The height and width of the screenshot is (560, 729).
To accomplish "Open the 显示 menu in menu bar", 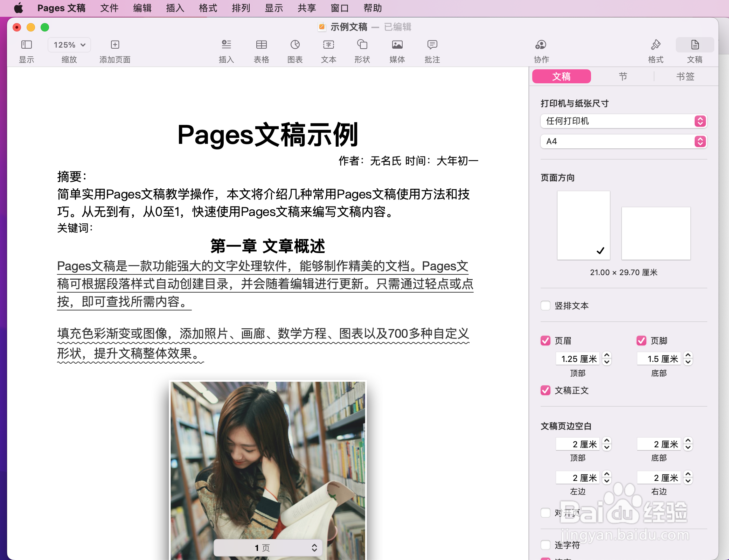I will click(274, 8).
